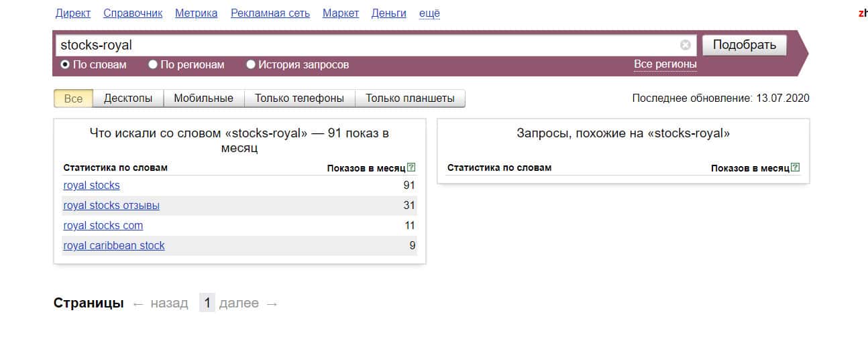Open the 'royal stocks отзывы' query link
The image size is (868, 343).
click(111, 205)
